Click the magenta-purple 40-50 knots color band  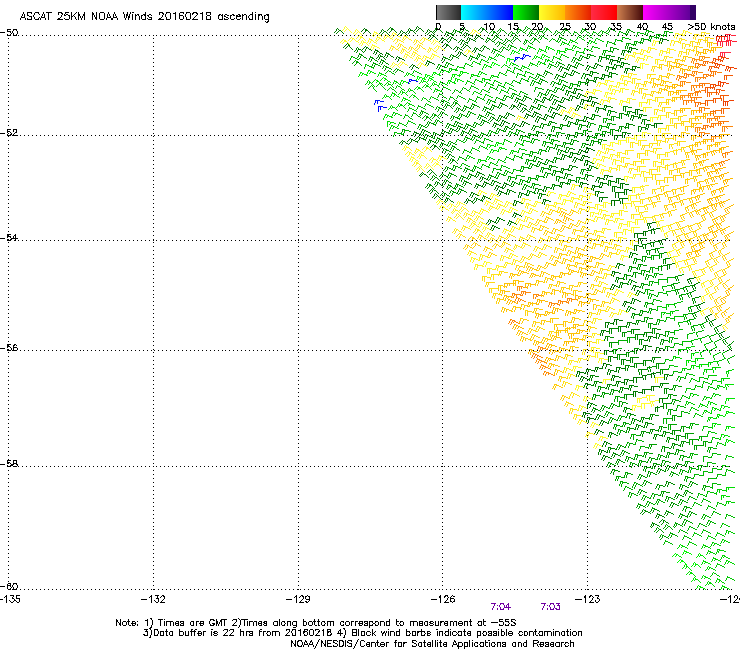[x=669, y=12]
